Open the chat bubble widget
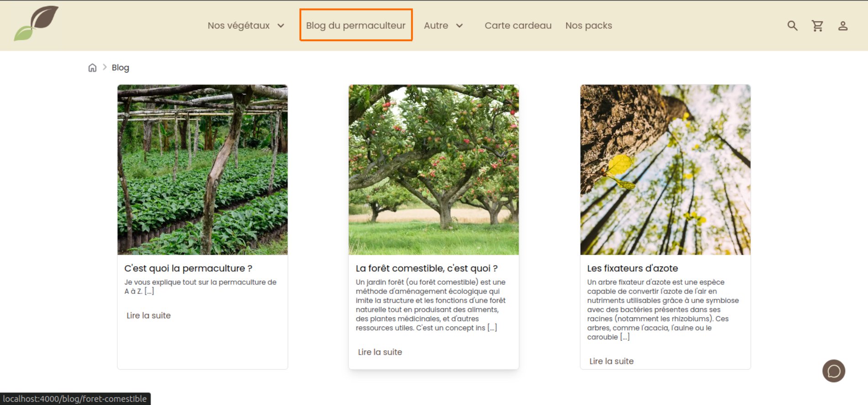 coord(834,371)
